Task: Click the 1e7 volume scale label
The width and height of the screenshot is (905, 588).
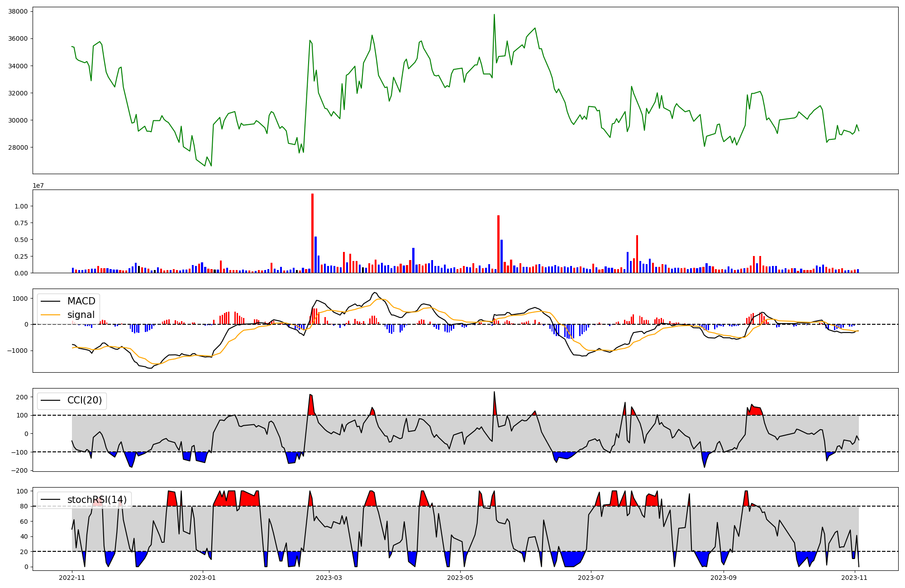Action: tap(38, 185)
